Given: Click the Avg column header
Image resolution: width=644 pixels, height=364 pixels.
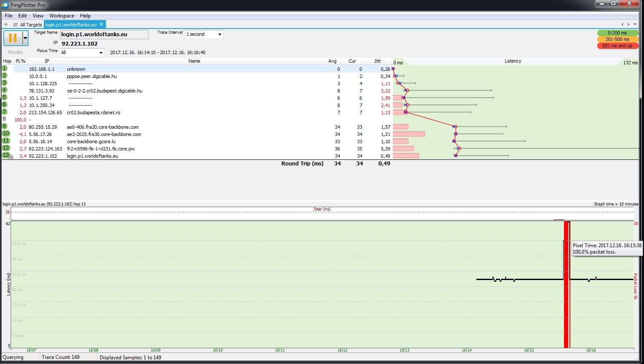Looking at the screenshot, I should [332, 61].
